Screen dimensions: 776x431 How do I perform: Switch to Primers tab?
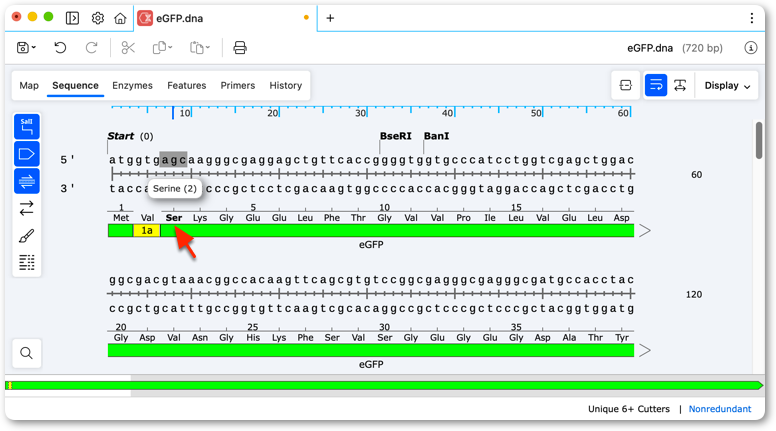(x=238, y=86)
